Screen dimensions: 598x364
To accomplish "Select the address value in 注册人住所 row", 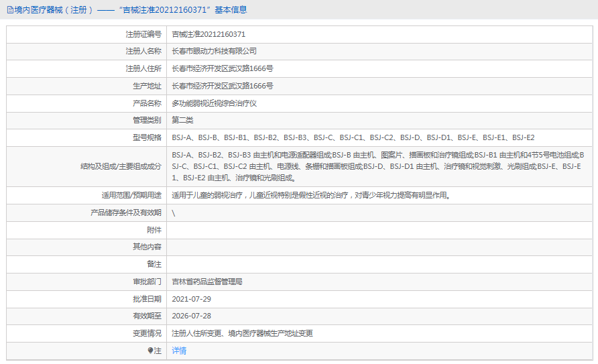I will [223, 68].
